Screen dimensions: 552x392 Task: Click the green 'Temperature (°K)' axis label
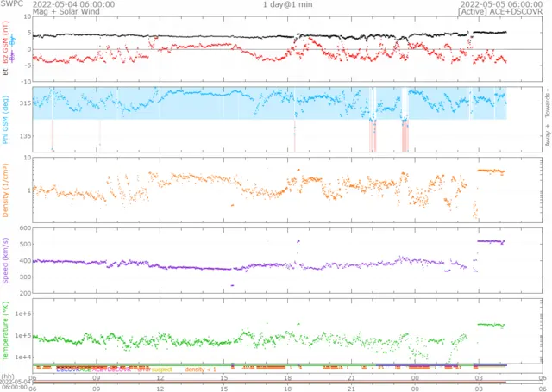coord(6,329)
